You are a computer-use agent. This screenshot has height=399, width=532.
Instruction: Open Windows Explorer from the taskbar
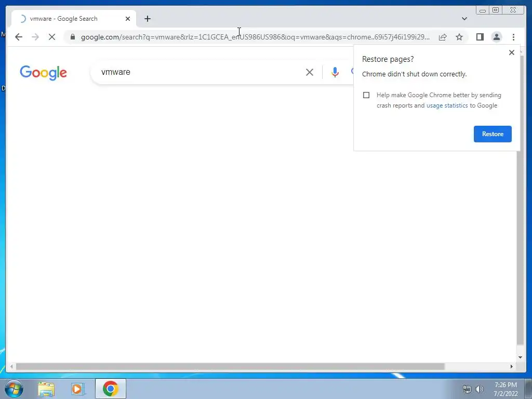46,389
